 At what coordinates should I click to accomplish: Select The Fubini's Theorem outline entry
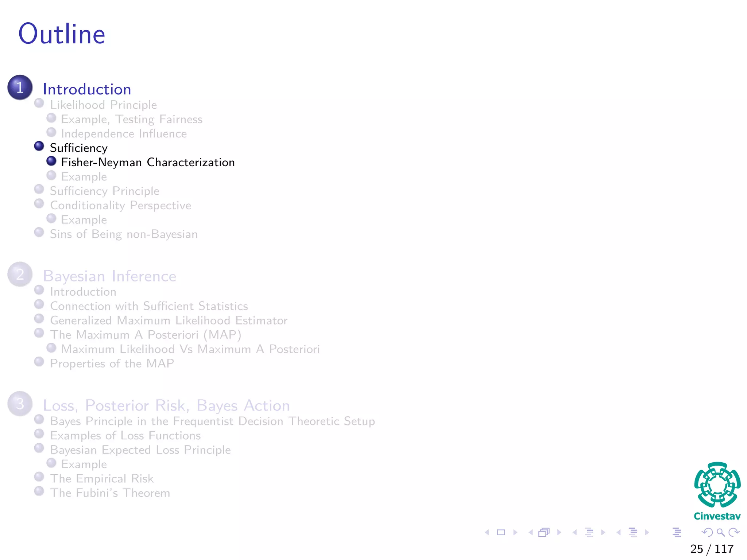[x=110, y=493]
